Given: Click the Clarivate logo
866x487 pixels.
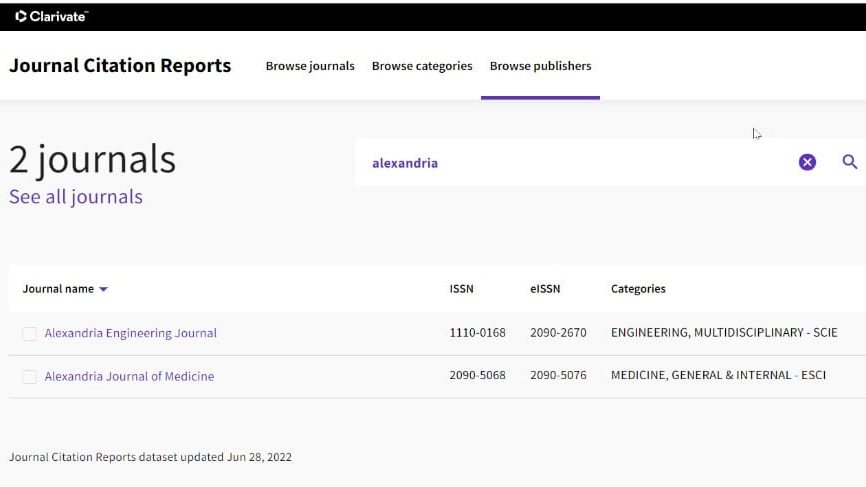Looking at the screenshot, I should pos(51,16).
